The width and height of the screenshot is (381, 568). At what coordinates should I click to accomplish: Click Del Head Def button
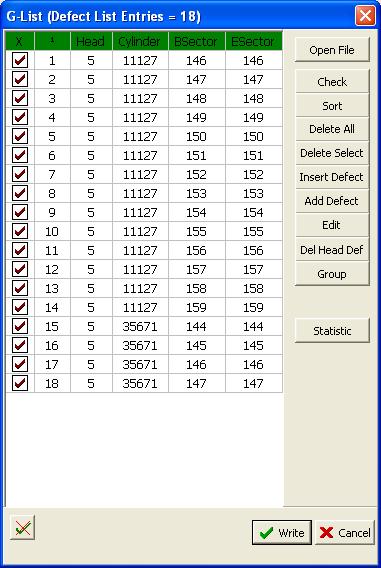(332, 250)
